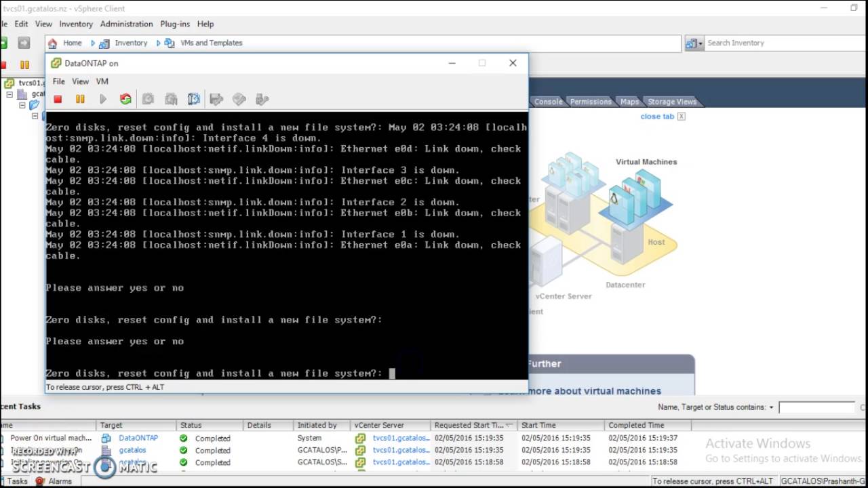Click the VMs and Templates icon in breadcrumb

point(169,43)
